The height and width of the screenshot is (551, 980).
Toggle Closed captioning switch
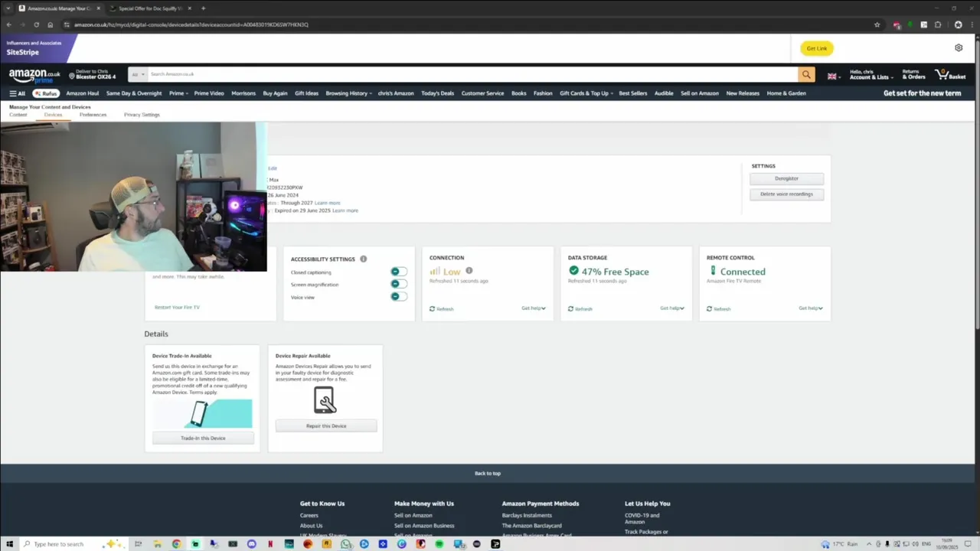(x=398, y=272)
